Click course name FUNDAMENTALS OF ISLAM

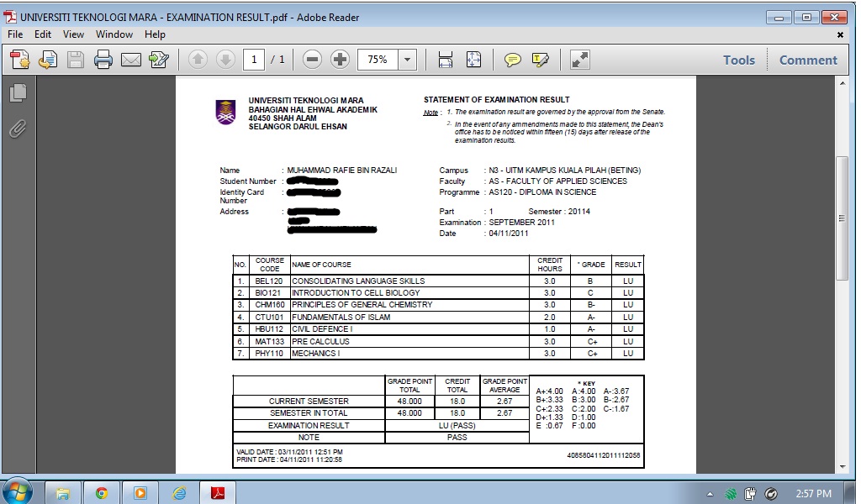click(x=341, y=317)
